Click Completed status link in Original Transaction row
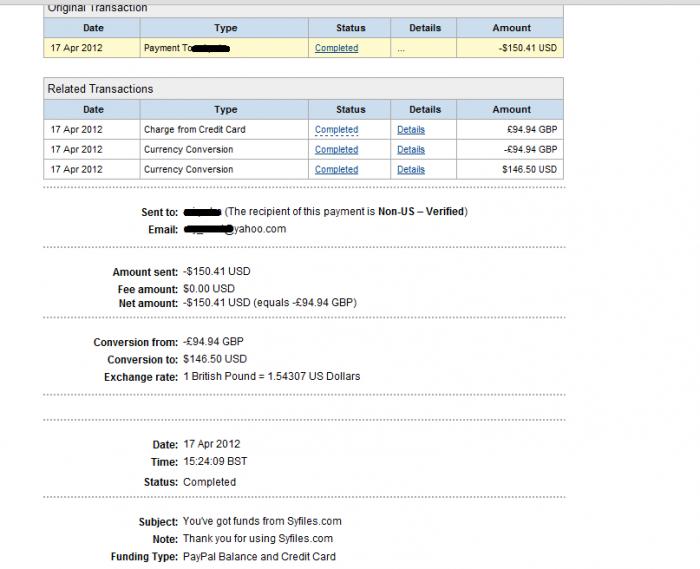Viewport: 700px width, 569px height. (x=336, y=48)
